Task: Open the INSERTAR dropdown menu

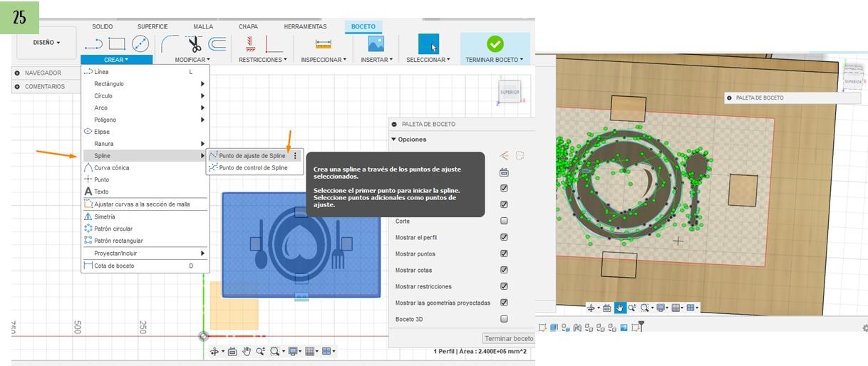Action: [376, 60]
